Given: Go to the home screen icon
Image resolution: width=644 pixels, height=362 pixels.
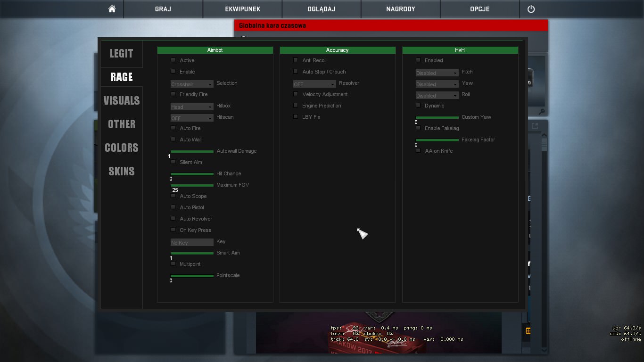Looking at the screenshot, I should tap(112, 9).
